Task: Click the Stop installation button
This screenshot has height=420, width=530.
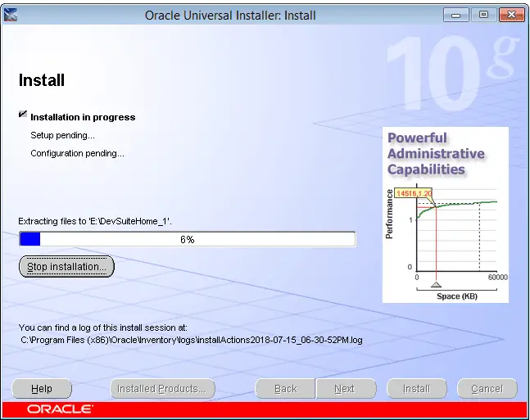Action: (66, 267)
